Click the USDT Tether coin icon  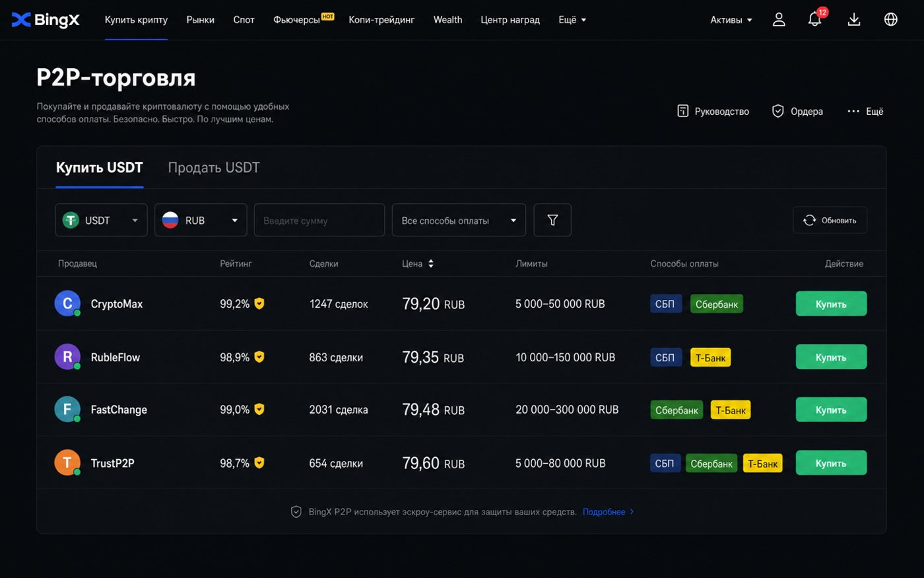[x=71, y=220]
